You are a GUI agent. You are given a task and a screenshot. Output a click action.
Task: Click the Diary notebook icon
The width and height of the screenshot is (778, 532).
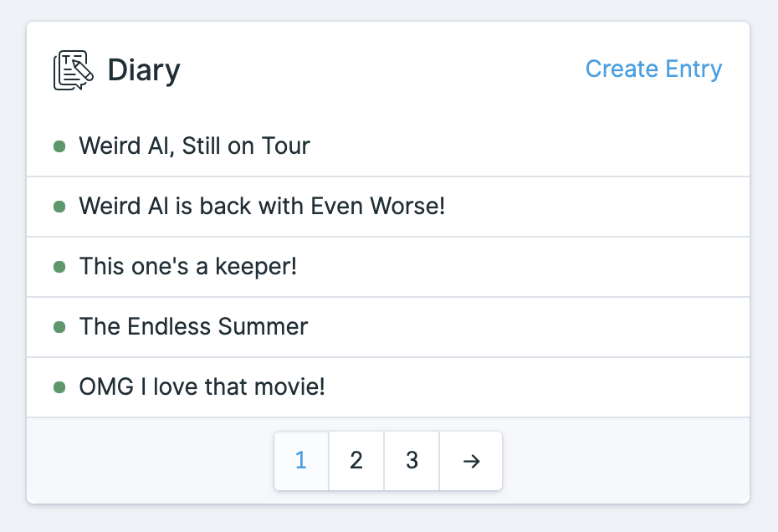(72, 69)
